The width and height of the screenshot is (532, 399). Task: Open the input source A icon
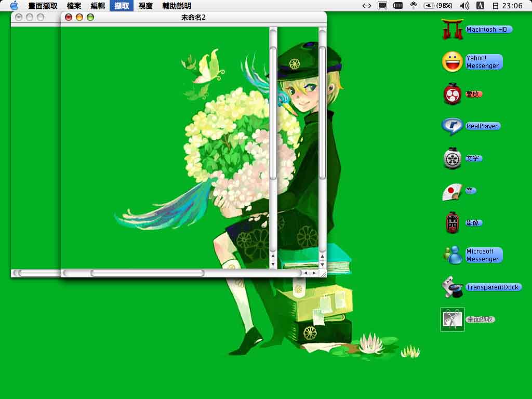tap(480, 5)
